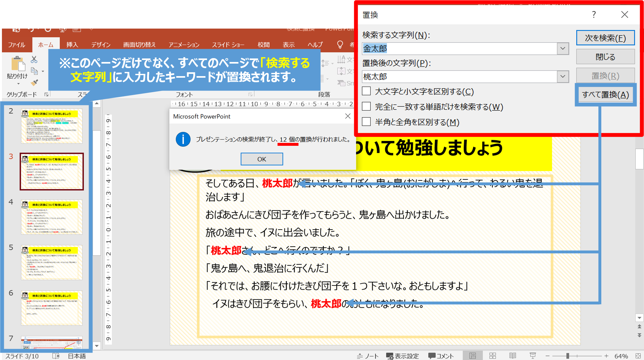Expand the 置換後の文字列 dropdown arrow
Image resolution: width=644 pixels, height=360 pixels.
pyautogui.click(x=562, y=76)
